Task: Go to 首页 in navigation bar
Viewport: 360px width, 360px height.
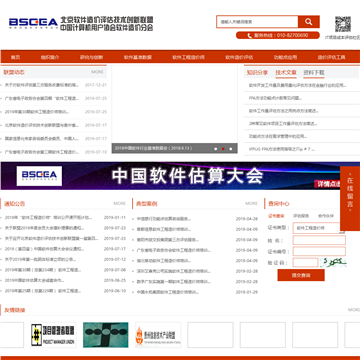Action: click(x=15, y=57)
